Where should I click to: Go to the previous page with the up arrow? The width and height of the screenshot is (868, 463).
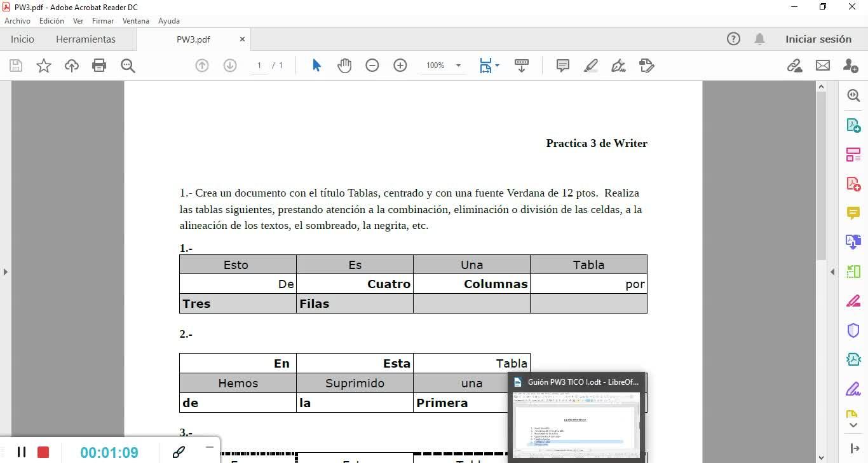202,66
